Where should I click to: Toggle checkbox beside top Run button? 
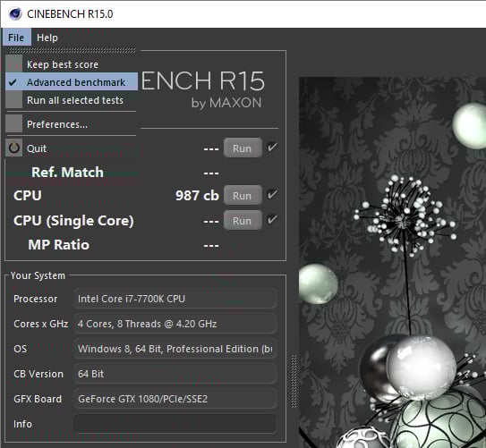coord(272,148)
